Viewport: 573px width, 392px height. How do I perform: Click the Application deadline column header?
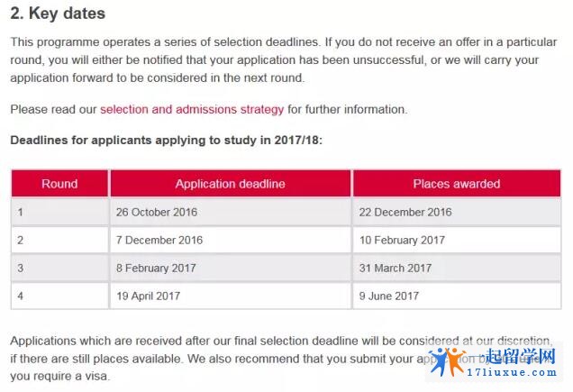pos(231,183)
